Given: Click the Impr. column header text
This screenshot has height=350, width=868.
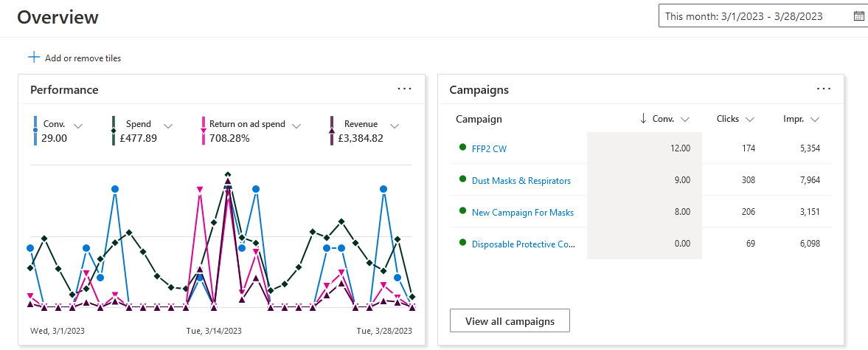Looking at the screenshot, I should pos(794,120).
